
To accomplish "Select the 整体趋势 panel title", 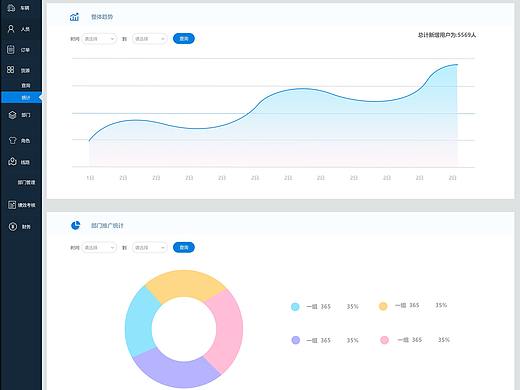I will 102,17.
